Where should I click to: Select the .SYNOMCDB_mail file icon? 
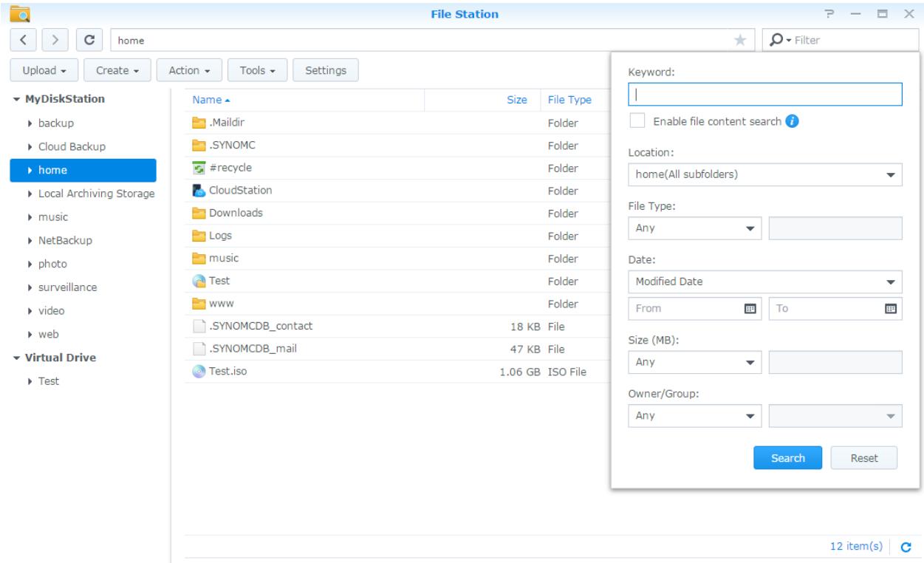point(198,349)
